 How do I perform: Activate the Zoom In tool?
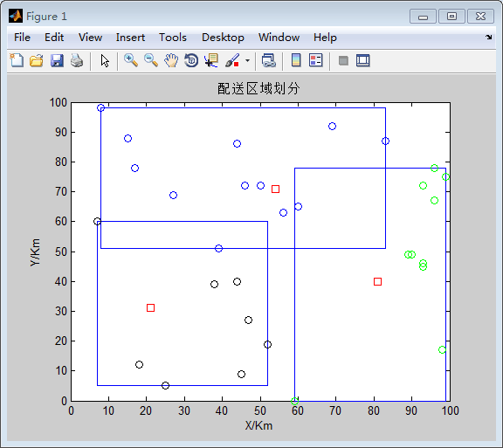pos(131,60)
